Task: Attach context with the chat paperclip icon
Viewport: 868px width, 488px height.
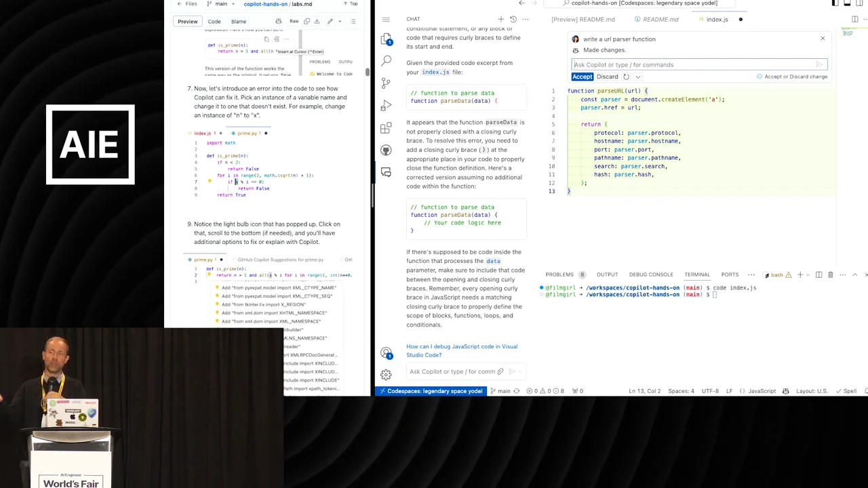Action: pyautogui.click(x=500, y=371)
